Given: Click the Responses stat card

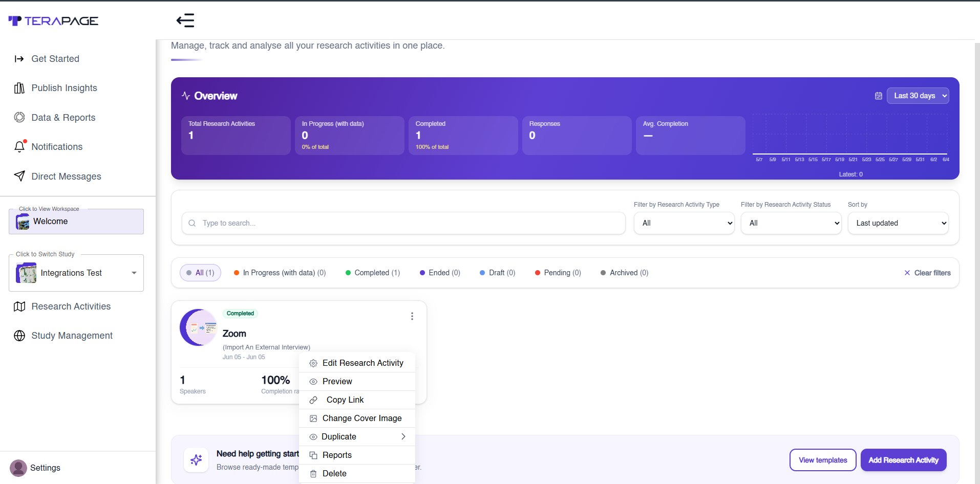Looking at the screenshot, I should click(577, 136).
